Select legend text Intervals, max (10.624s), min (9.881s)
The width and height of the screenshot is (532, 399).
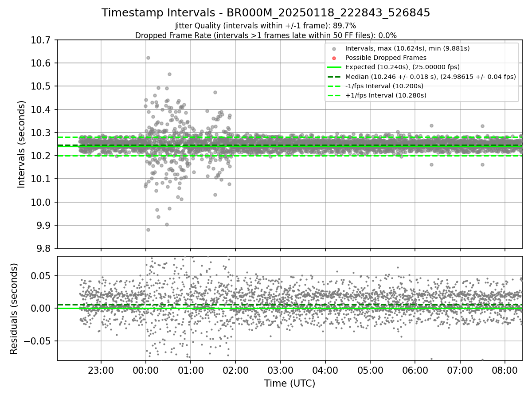point(407,48)
